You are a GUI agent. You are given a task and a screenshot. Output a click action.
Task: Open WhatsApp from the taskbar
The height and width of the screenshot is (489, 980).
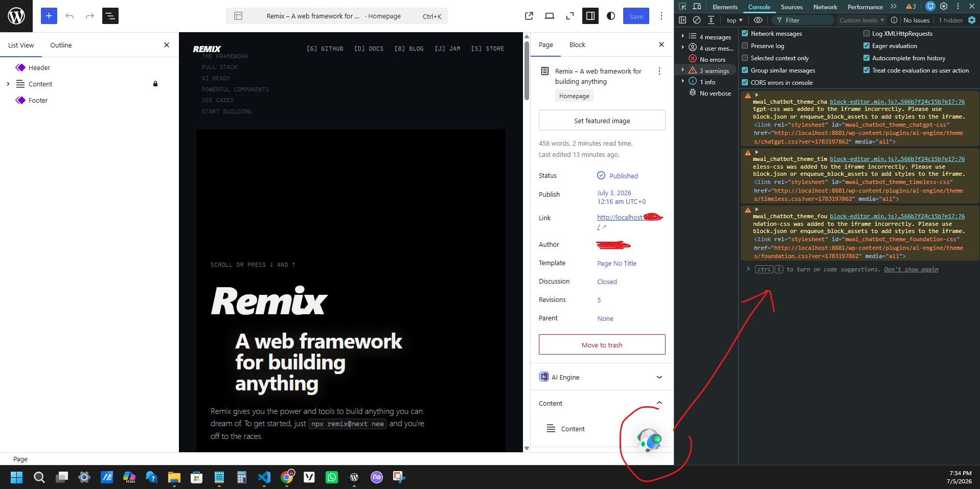[x=332, y=477]
